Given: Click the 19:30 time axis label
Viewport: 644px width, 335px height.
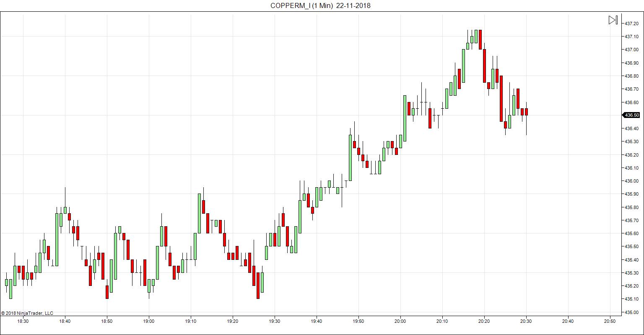Looking at the screenshot, I should coord(274,321).
